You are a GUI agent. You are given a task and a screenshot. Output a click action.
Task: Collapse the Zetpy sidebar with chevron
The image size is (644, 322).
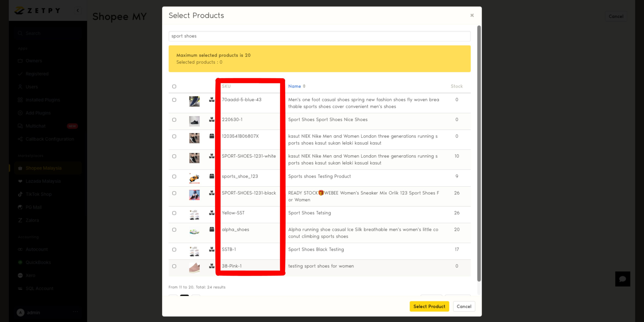(78, 10)
